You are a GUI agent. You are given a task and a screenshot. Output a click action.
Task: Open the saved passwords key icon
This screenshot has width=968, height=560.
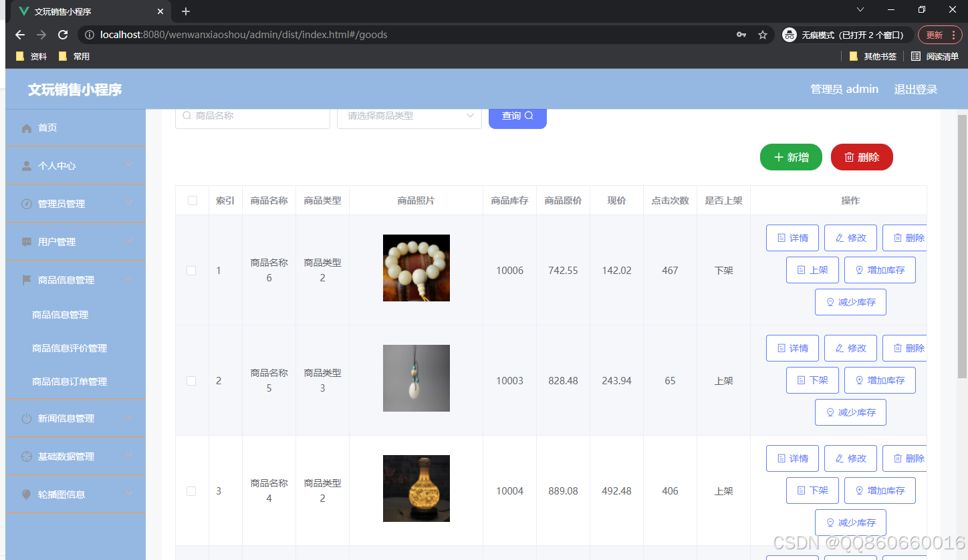(741, 35)
